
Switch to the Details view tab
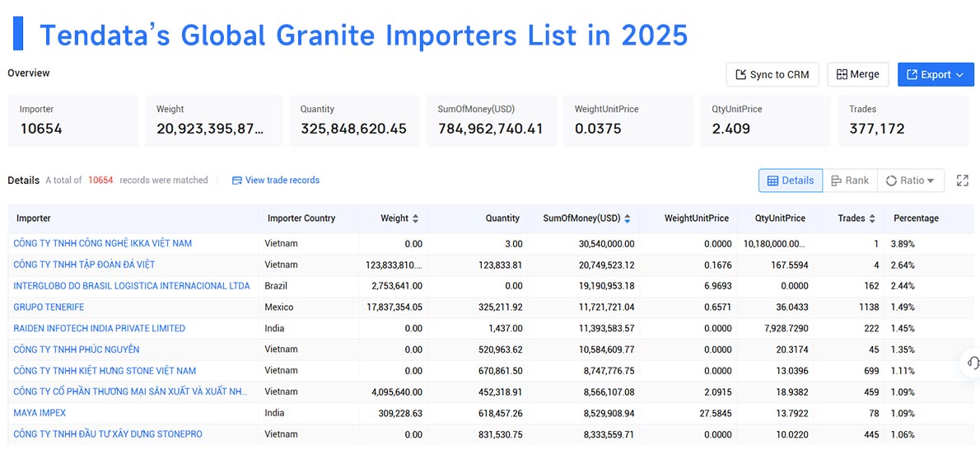point(791,181)
